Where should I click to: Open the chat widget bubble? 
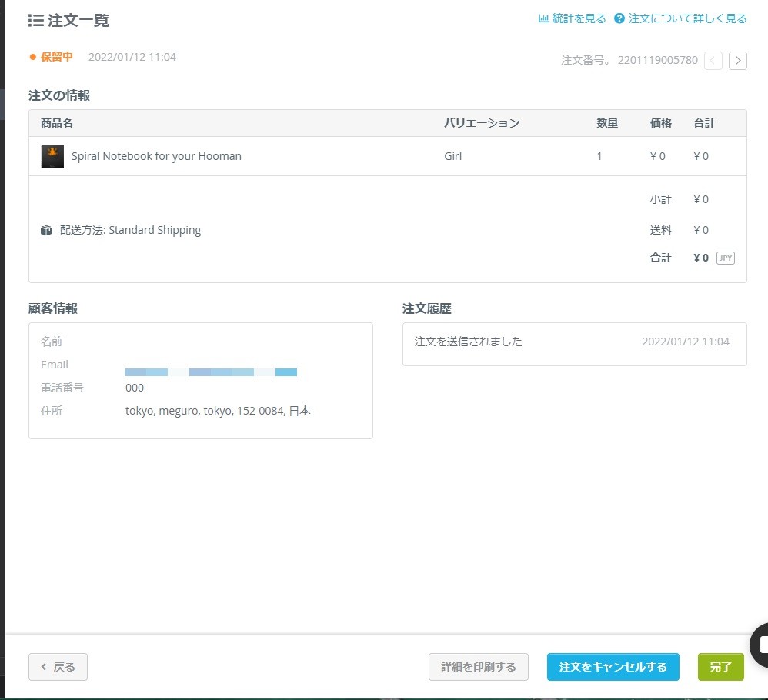761,644
